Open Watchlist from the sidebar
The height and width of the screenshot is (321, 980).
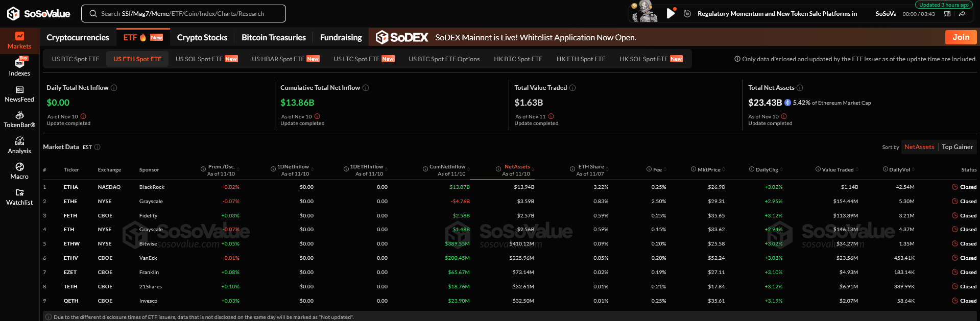pyautogui.click(x=19, y=197)
